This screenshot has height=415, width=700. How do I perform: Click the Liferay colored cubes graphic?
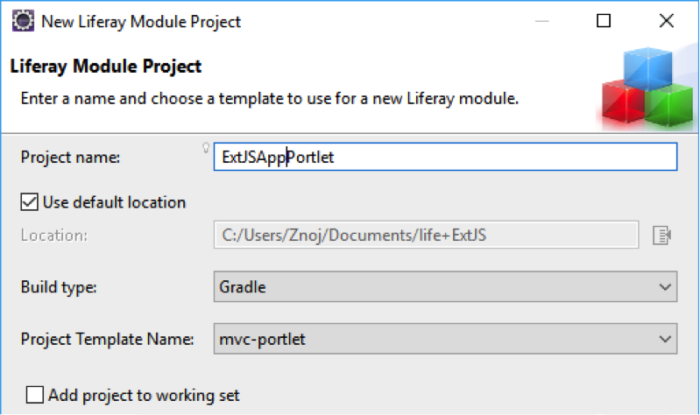647,88
